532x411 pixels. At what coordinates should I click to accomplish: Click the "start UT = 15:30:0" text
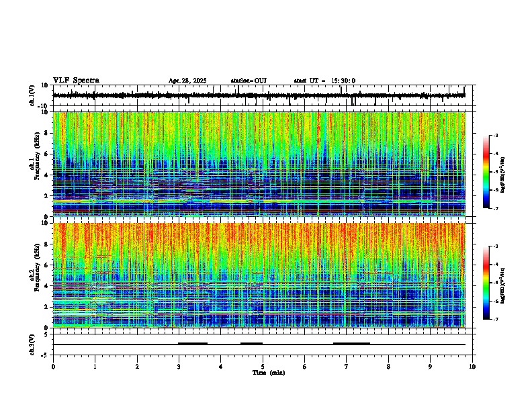[324, 81]
